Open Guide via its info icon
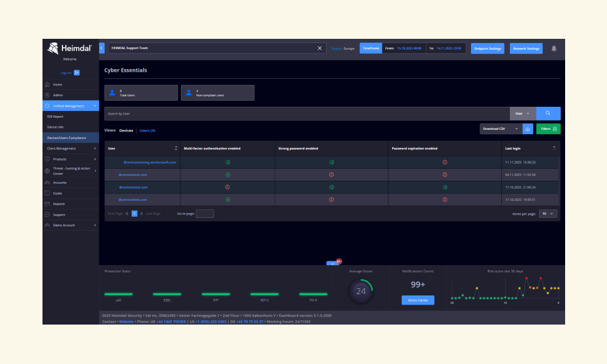The width and height of the screenshot is (607, 364). click(47, 193)
